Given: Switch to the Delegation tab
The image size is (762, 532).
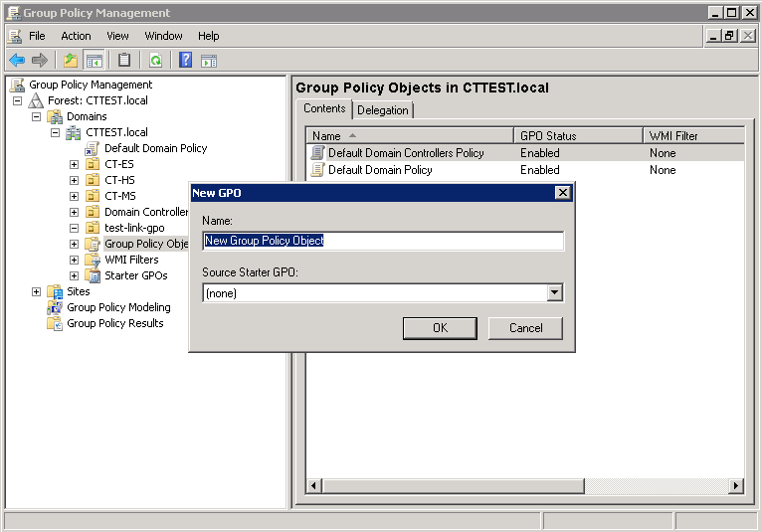Looking at the screenshot, I should point(383,110).
